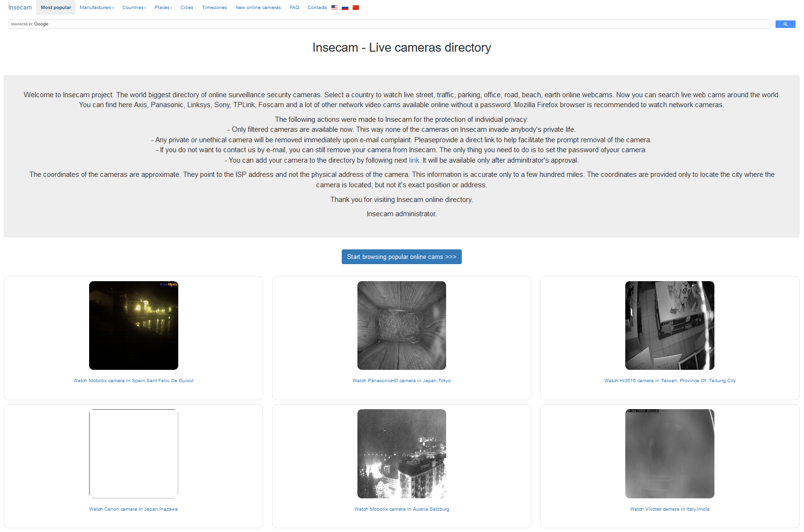The image size is (804, 532).
Task: Open the Tokyo PanasonicHD camera thumbnail
Action: point(402,325)
